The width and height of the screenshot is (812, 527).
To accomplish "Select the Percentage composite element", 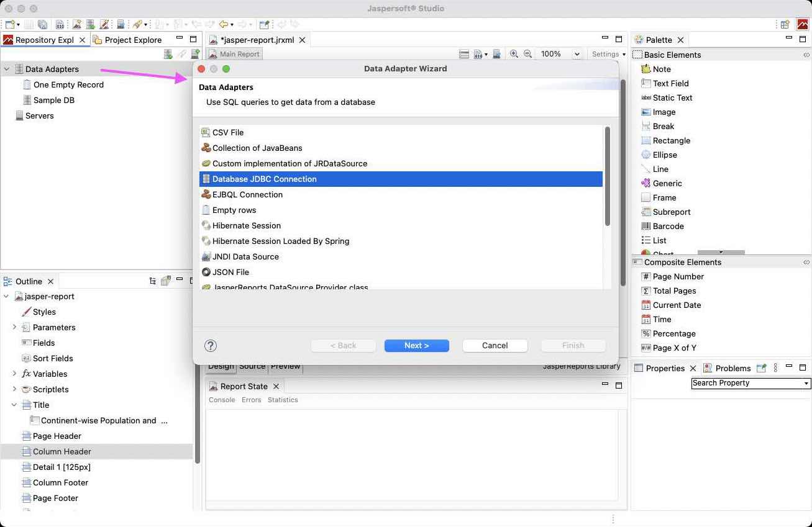I will pyautogui.click(x=668, y=333).
